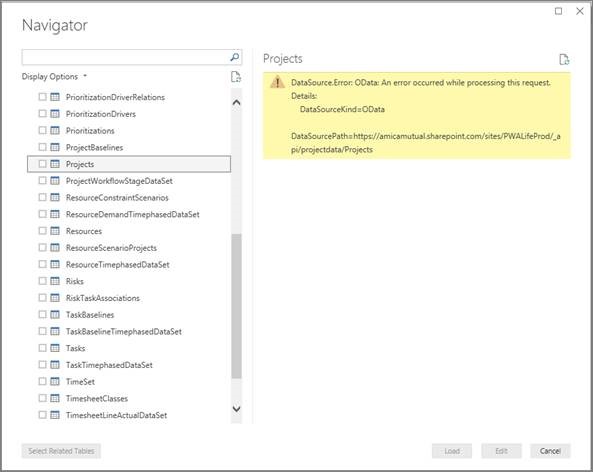Click the warning triangle icon in error banner
The image size is (593, 472).
[277, 82]
